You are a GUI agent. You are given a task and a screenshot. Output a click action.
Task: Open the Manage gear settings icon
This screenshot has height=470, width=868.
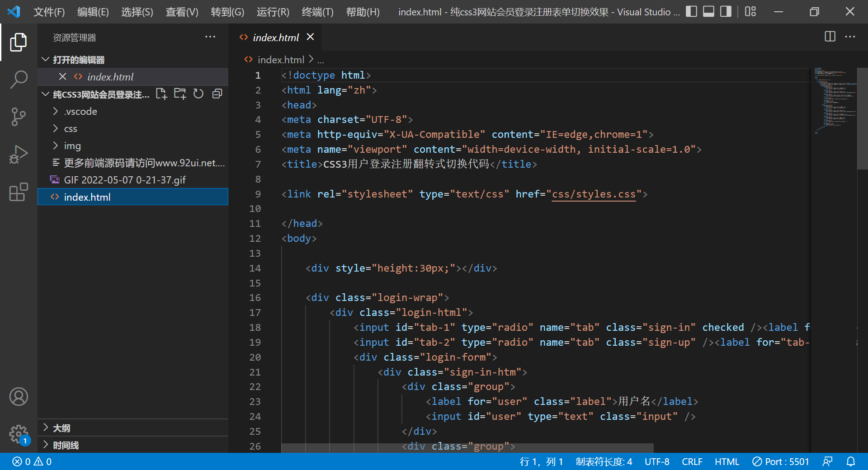click(x=19, y=434)
